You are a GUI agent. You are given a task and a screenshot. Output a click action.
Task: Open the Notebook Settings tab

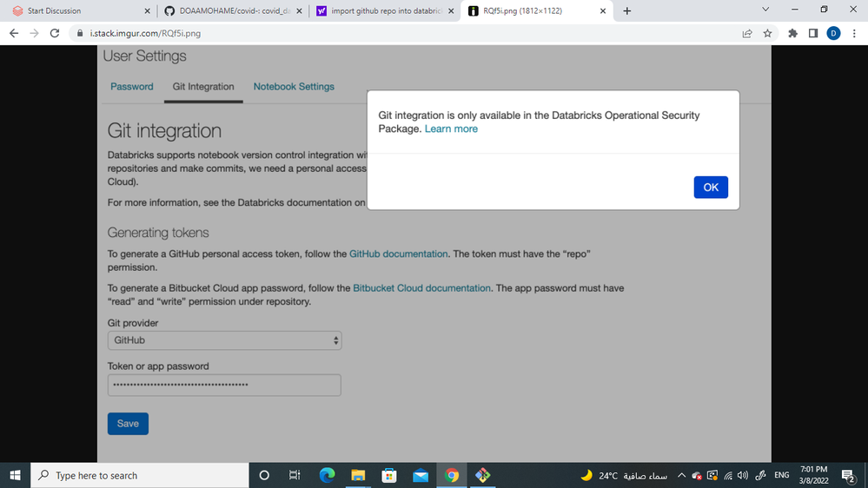click(x=294, y=87)
